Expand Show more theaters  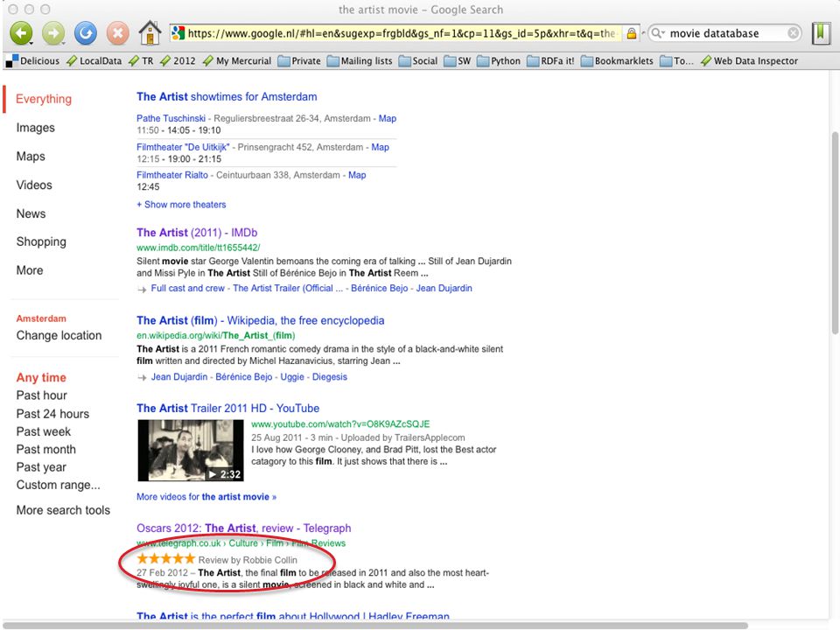click(181, 205)
